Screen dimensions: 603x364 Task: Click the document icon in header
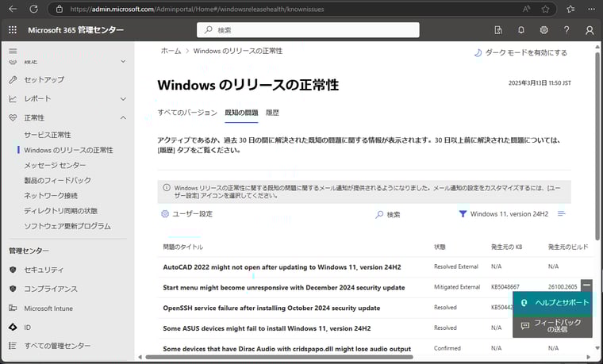point(498,30)
